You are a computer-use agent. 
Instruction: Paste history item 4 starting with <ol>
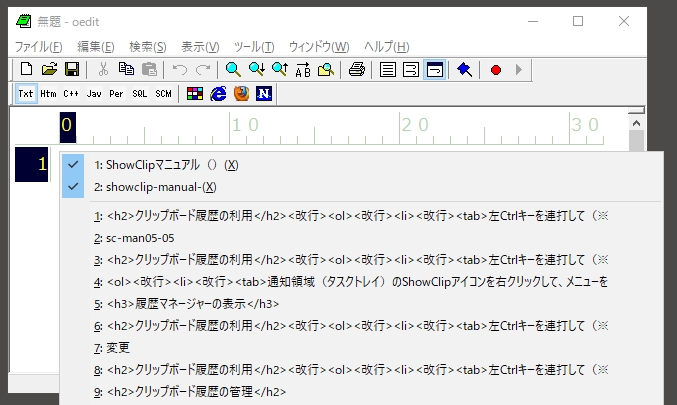pyautogui.click(x=361, y=282)
